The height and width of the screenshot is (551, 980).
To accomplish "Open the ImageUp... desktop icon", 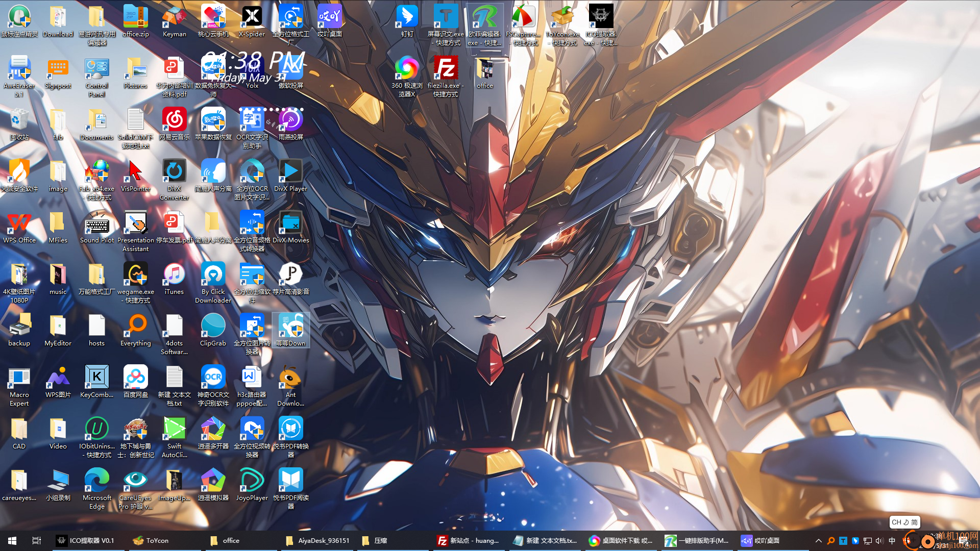I will (175, 485).
